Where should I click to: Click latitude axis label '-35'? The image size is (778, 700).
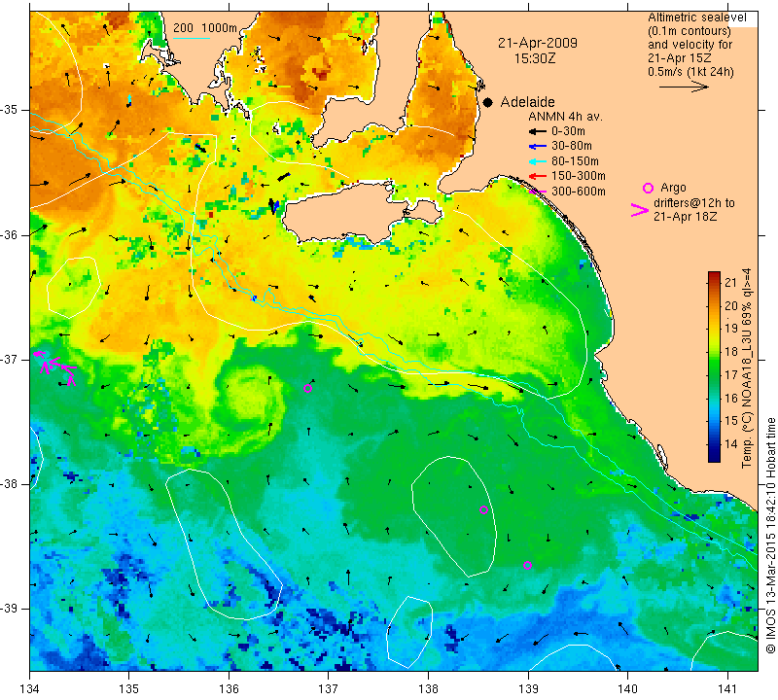[11, 110]
